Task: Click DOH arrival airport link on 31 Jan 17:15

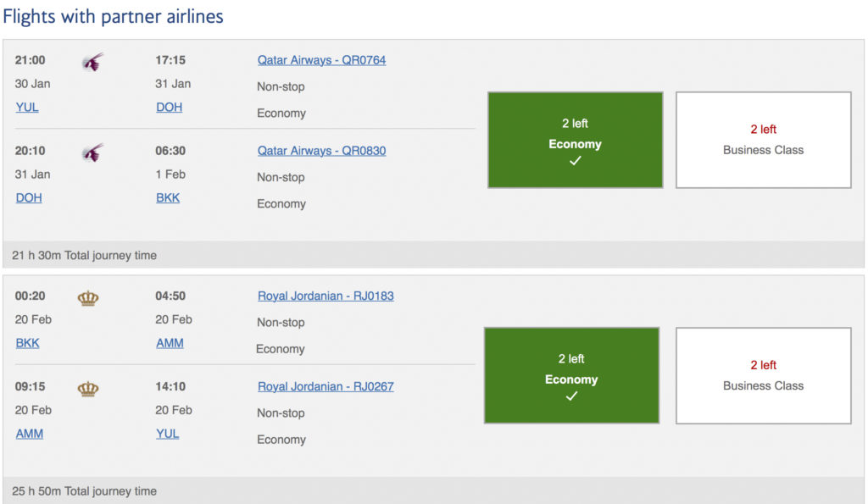Action: (x=169, y=108)
